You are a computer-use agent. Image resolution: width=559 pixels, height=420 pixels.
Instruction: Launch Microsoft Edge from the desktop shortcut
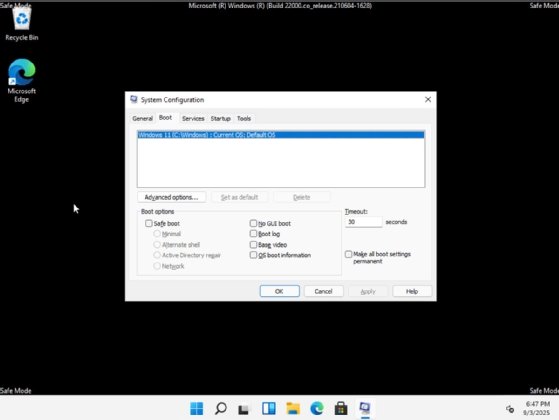click(x=21, y=81)
